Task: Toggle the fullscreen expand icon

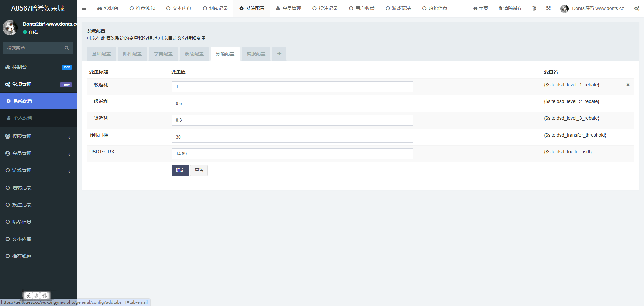Action: [x=548, y=8]
